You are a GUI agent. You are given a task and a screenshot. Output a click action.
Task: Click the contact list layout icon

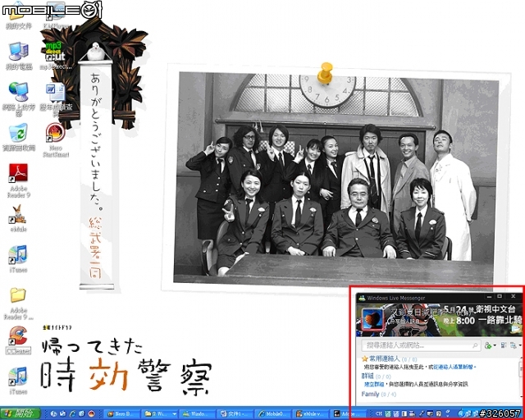(503, 345)
